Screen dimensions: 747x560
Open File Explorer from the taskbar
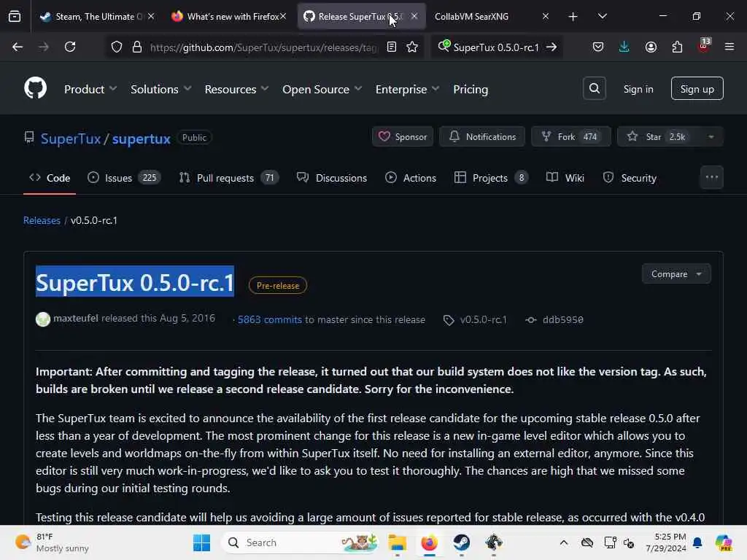(397, 542)
